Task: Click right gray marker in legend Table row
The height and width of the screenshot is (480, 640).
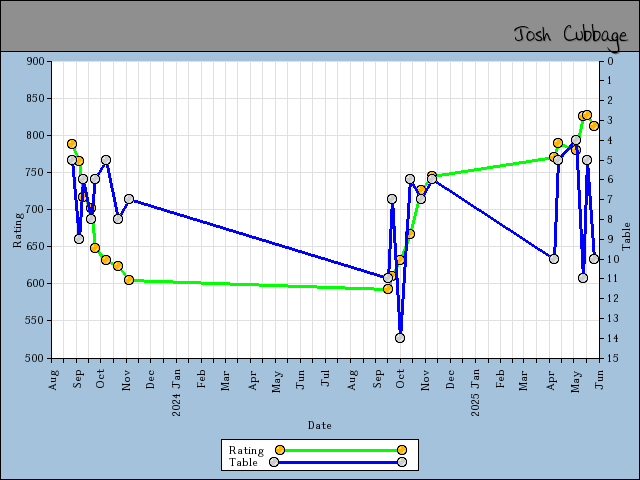Action: point(402,462)
